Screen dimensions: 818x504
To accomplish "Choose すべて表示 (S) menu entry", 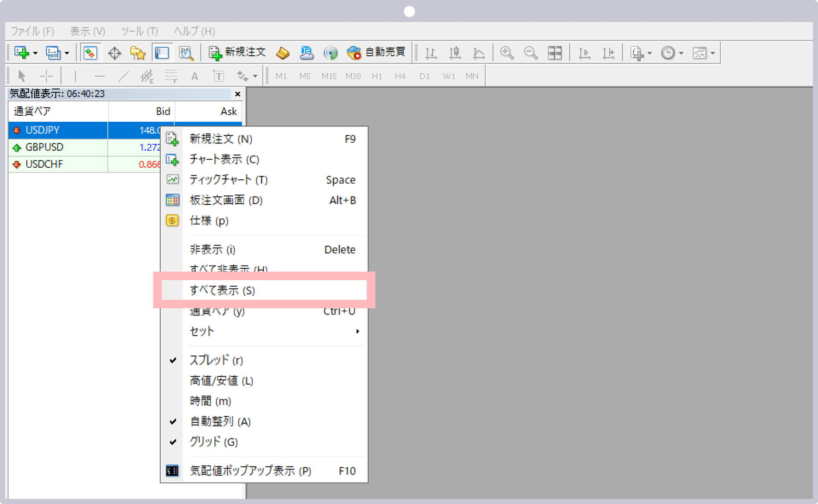I will 264,290.
